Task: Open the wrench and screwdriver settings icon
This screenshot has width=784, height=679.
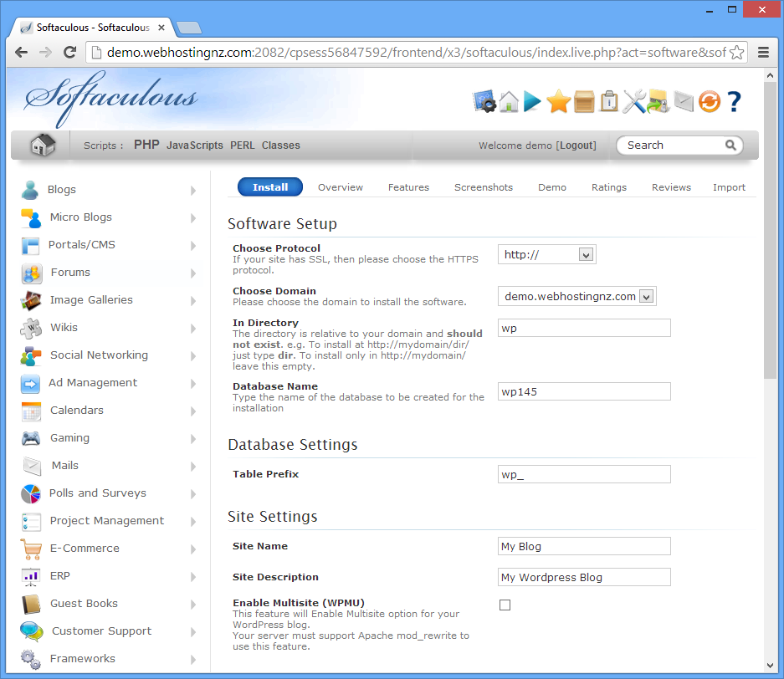Action: click(633, 102)
